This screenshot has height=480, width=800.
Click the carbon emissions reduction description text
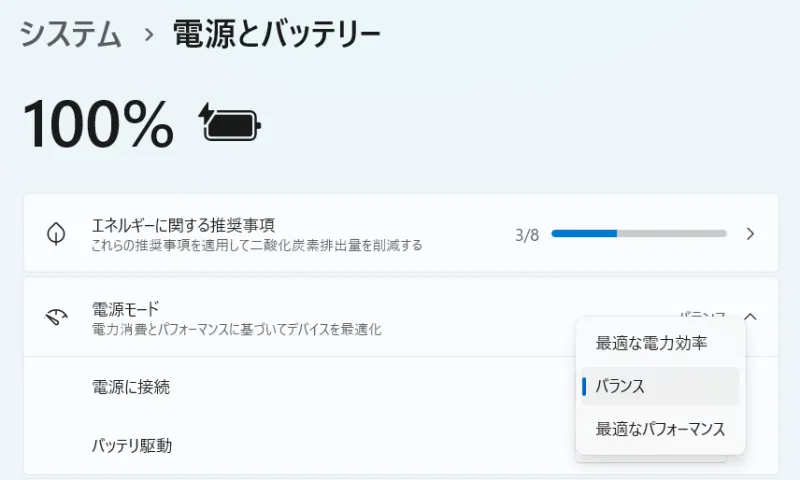(x=257, y=245)
